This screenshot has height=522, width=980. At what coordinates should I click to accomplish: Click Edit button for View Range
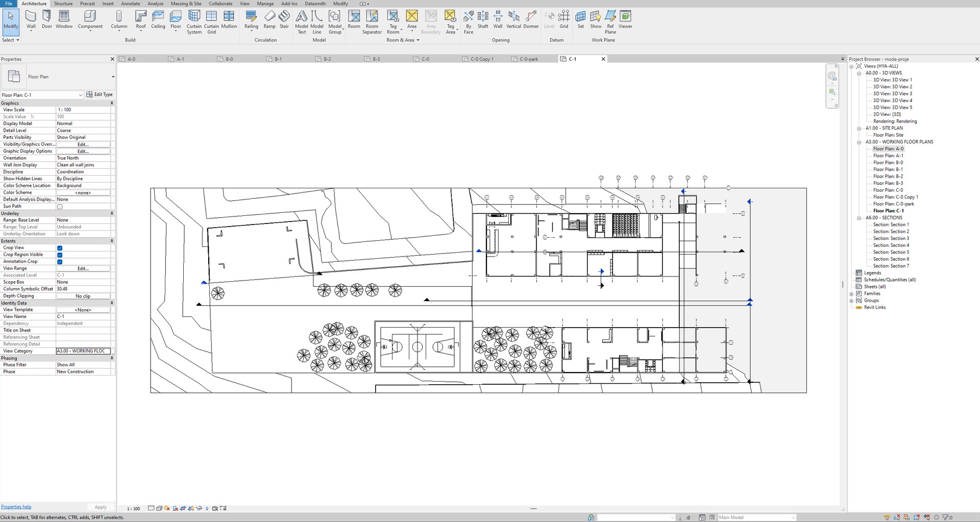click(x=83, y=268)
